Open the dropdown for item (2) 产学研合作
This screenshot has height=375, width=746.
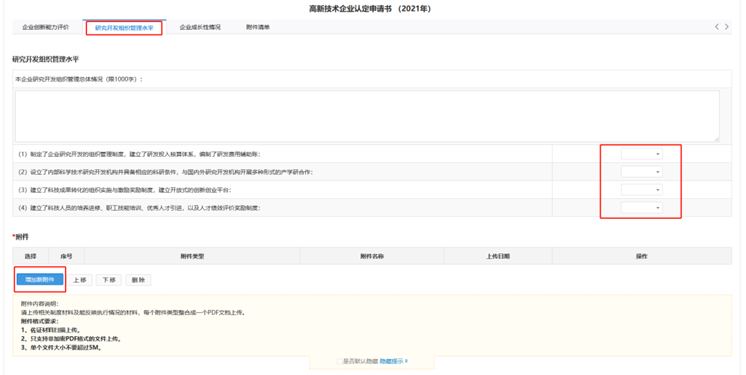(x=641, y=172)
